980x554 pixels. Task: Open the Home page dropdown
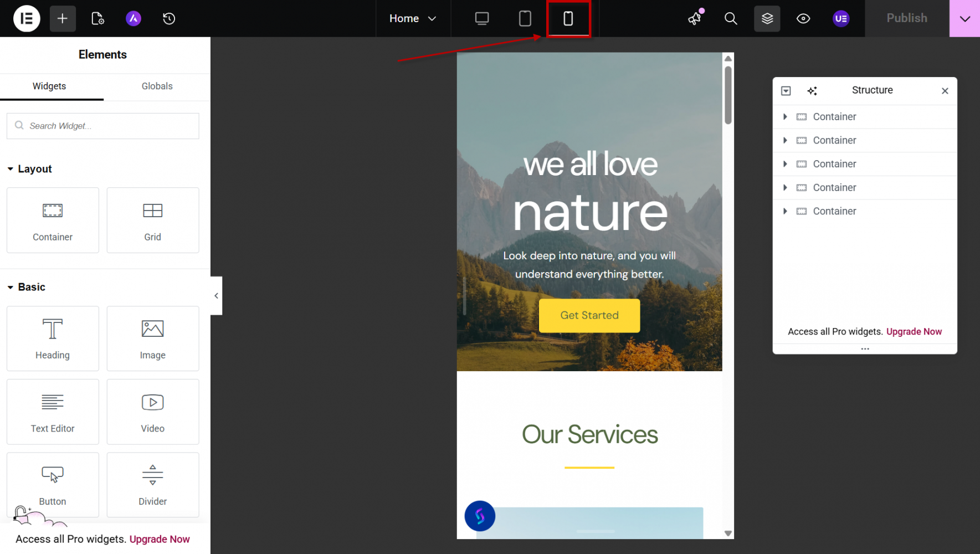coord(413,18)
